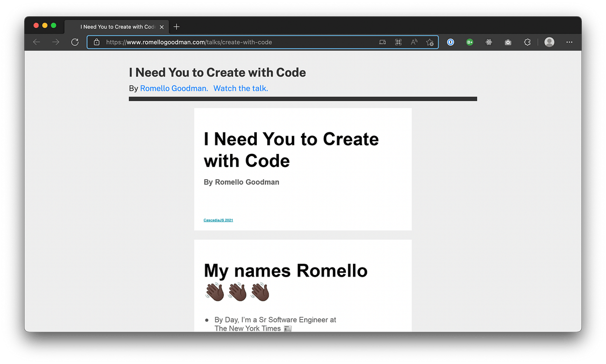
Task: Open the 1Password extension icon
Action: point(450,42)
